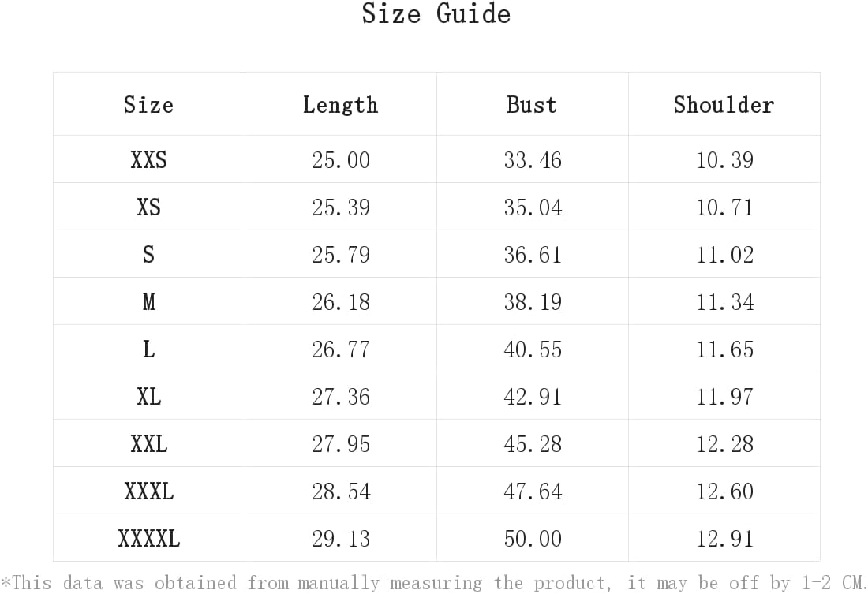
Task: Select the bust value 42.91
Action: click(x=533, y=397)
